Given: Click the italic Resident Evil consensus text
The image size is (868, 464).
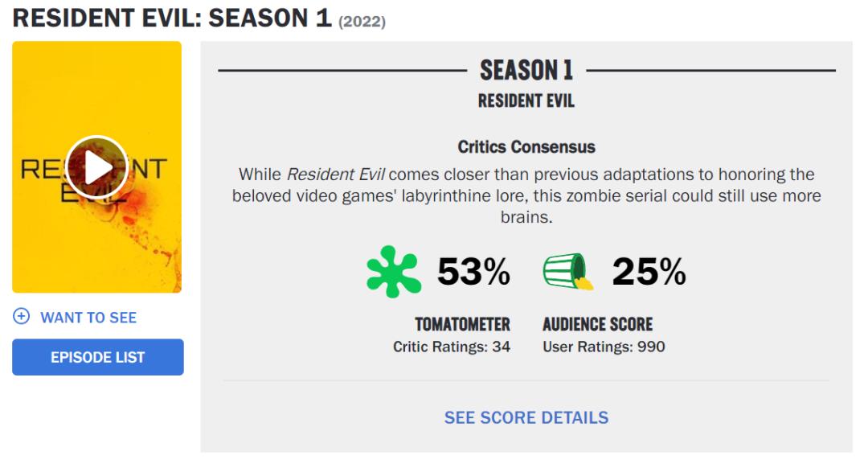Looking at the screenshot, I should coord(325,175).
